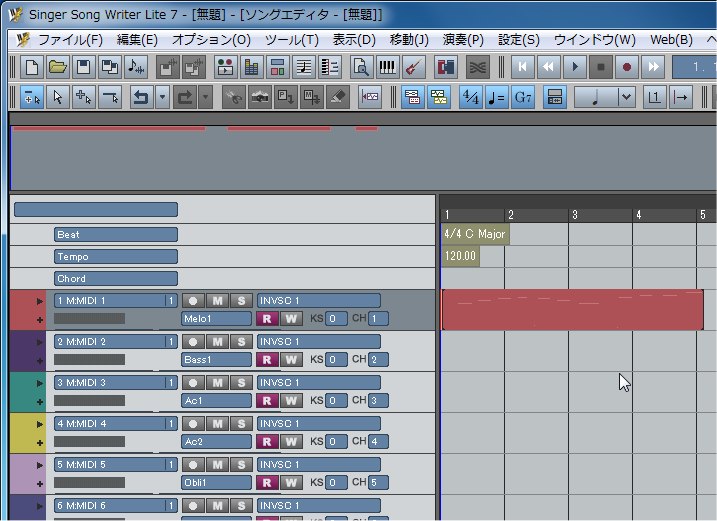The width and height of the screenshot is (717, 521).
Task: Select the red MIDI clip on track 1
Action: tap(572, 310)
